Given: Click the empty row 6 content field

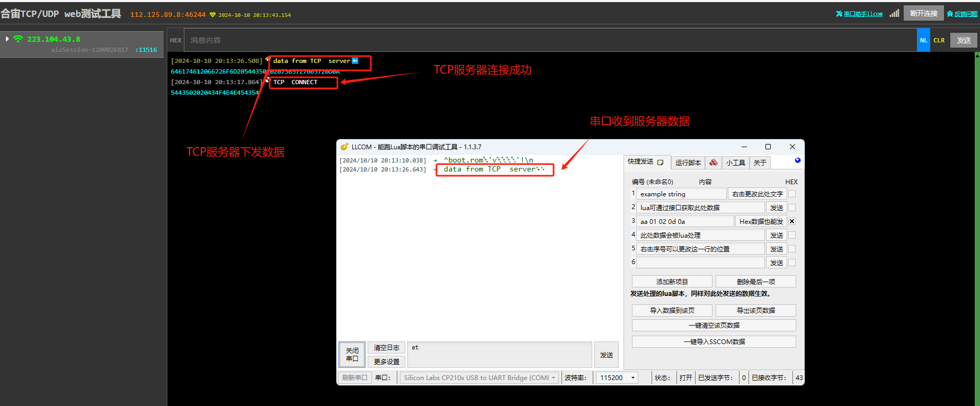Looking at the screenshot, I should (700, 263).
